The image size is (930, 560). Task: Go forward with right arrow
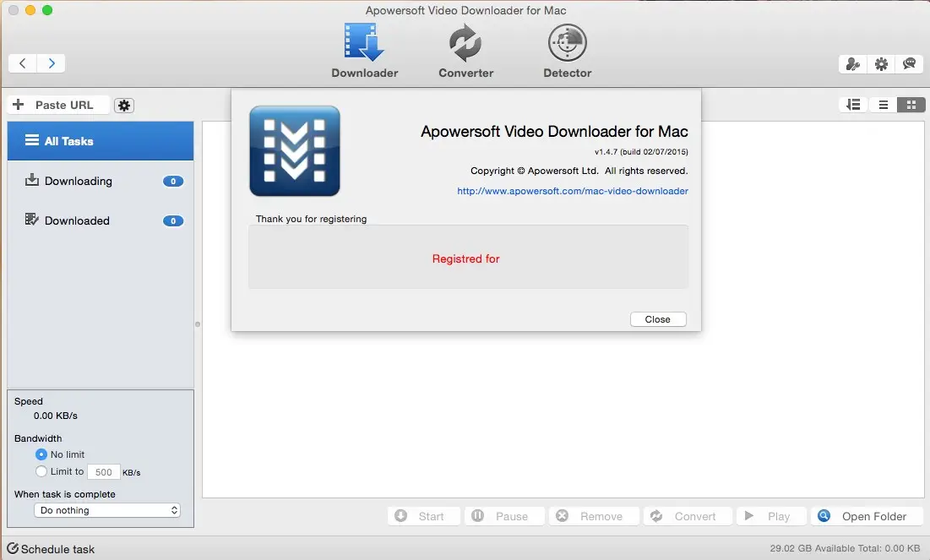(52, 63)
